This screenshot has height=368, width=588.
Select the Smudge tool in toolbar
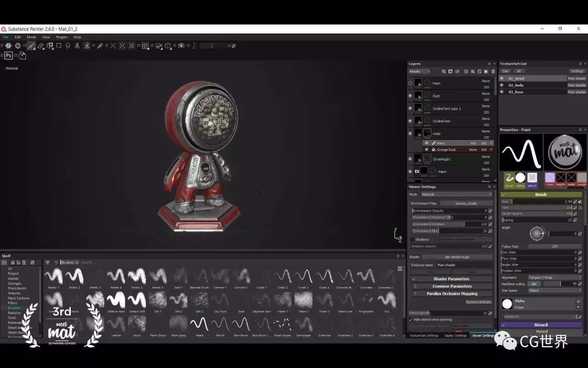pyautogui.click(x=68, y=46)
